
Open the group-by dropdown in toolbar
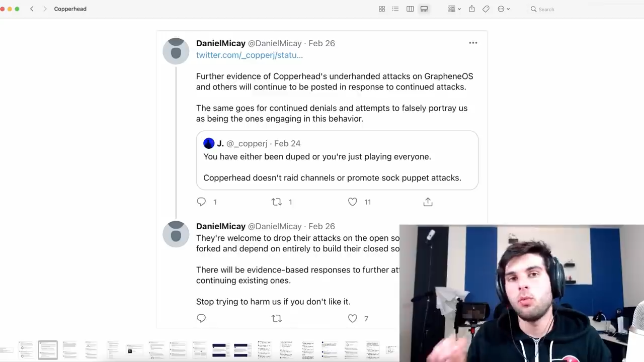(x=454, y=9)
